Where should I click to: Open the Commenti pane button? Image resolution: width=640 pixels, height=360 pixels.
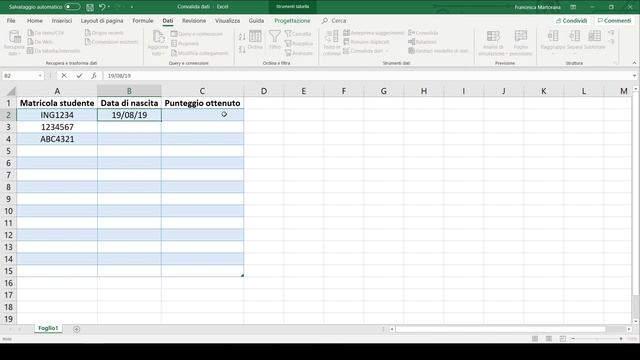tap(614, 20)
